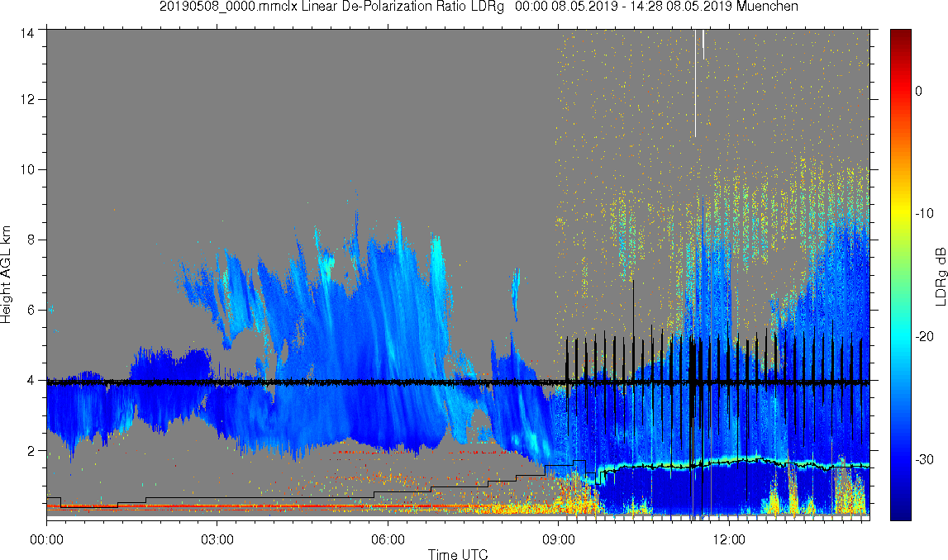Click the plot title text starting with 20190508_0000.mmclx

click(x=479, y=7)
